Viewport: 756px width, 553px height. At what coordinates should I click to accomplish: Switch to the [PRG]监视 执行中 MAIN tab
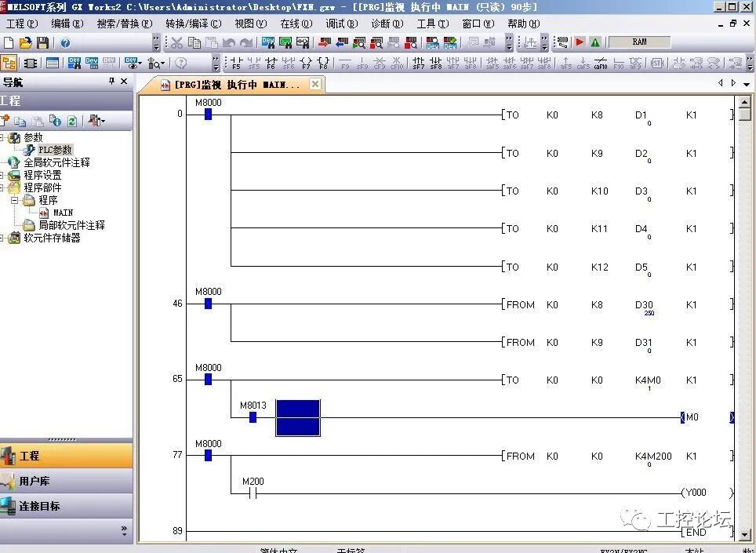[237, 85]
